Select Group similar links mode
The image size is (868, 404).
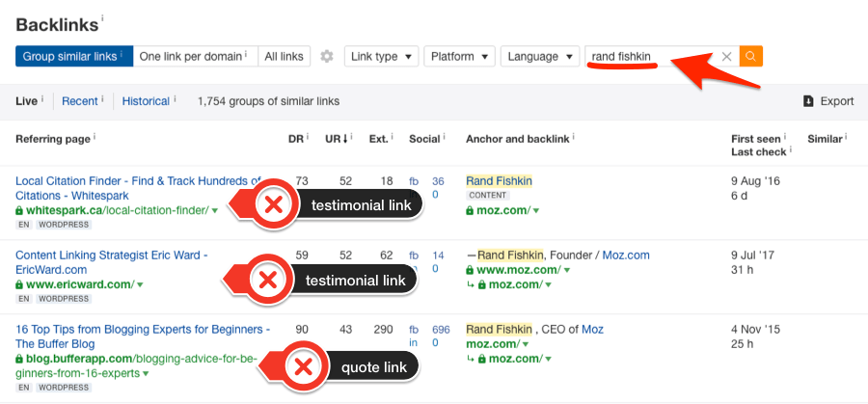pos(74,57)
